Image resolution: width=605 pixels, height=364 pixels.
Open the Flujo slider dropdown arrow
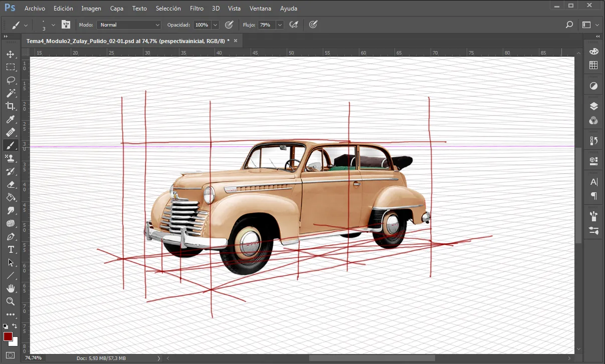(x=280, y=25)
